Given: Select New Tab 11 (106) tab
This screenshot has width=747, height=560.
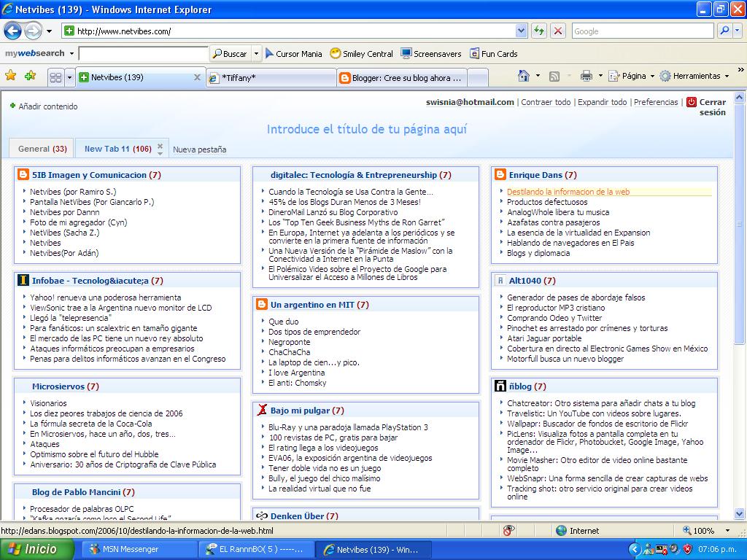Looking at the screenshot, I should pos(117,149).
